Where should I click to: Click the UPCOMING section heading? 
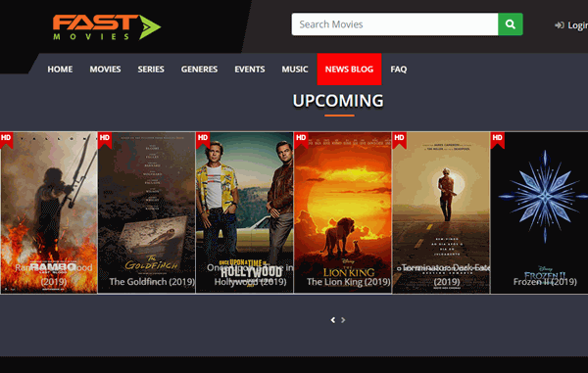(x=338, y=101)
